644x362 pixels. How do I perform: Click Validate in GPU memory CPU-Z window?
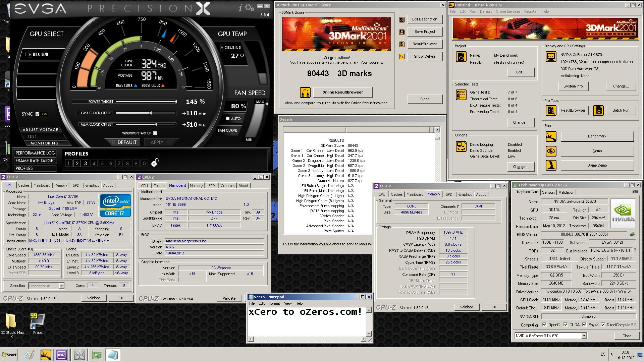(x=467, y=307)
